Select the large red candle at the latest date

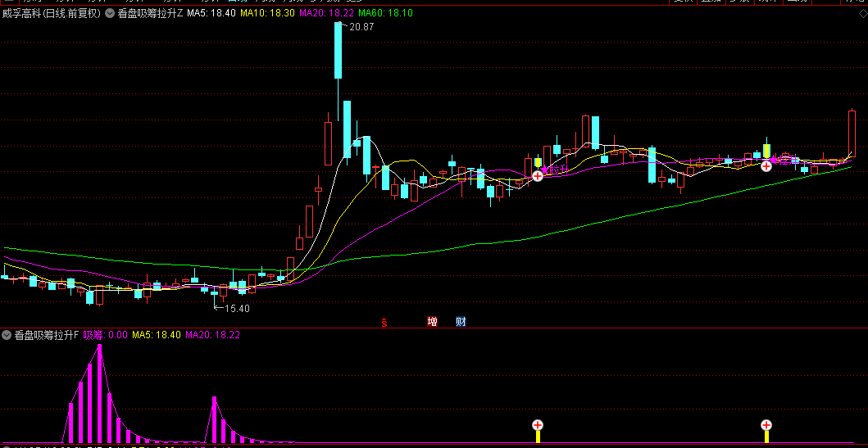coord(852,133)
